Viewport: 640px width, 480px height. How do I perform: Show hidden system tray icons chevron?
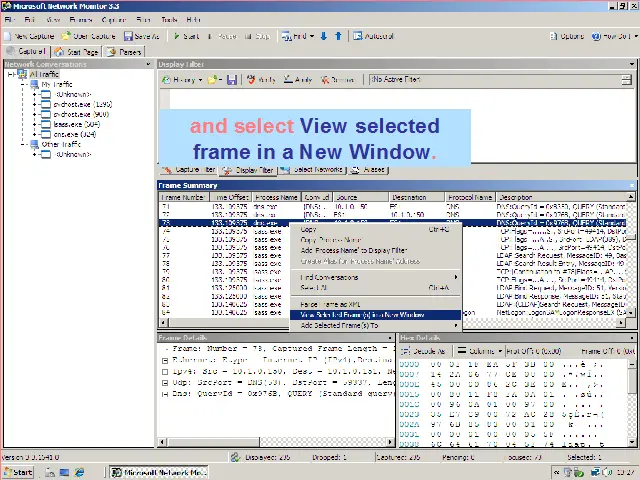point(556,472)
